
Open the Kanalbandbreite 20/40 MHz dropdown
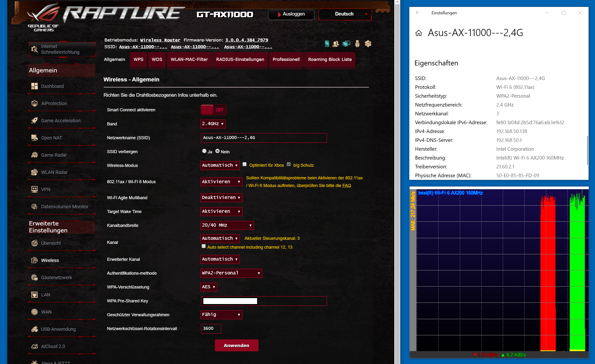point(227,225)
